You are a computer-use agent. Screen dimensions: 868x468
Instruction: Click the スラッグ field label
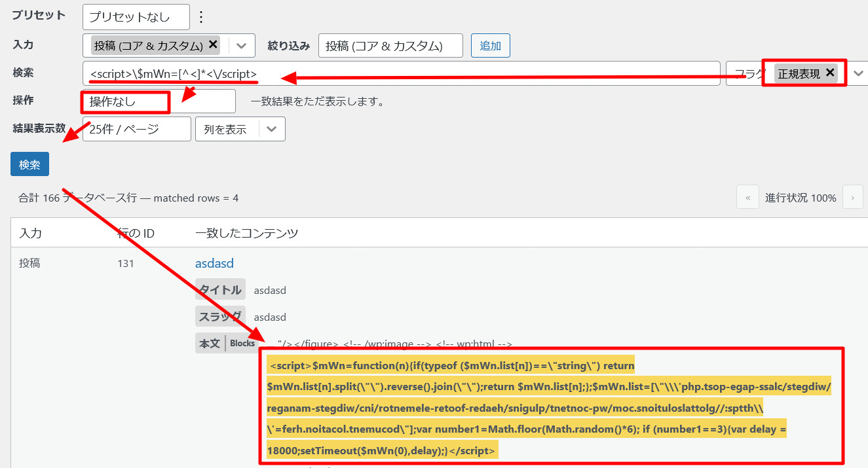(x=220, y=317)
